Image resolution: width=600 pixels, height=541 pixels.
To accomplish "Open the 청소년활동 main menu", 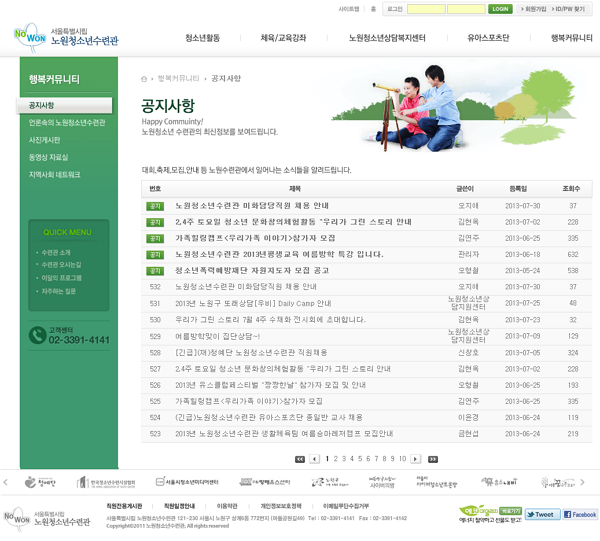I will click(x=203, y=38).
